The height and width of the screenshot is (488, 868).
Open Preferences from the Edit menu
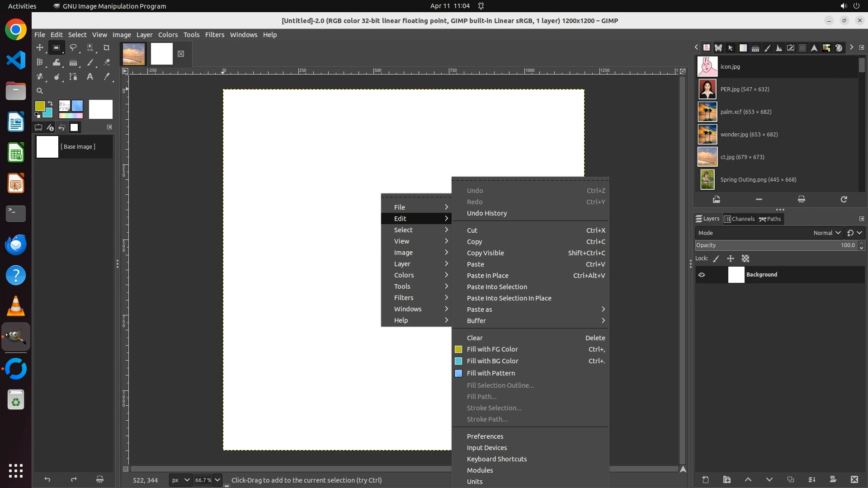coord(485,436)
